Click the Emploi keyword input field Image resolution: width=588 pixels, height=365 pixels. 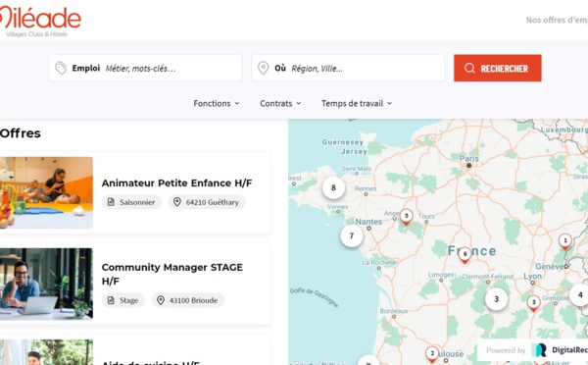(145, 68)
